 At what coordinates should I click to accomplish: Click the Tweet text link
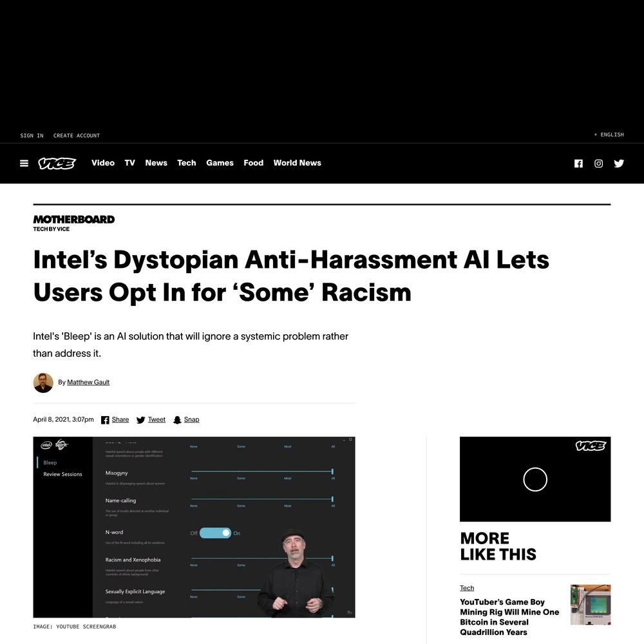coord(156,419)
